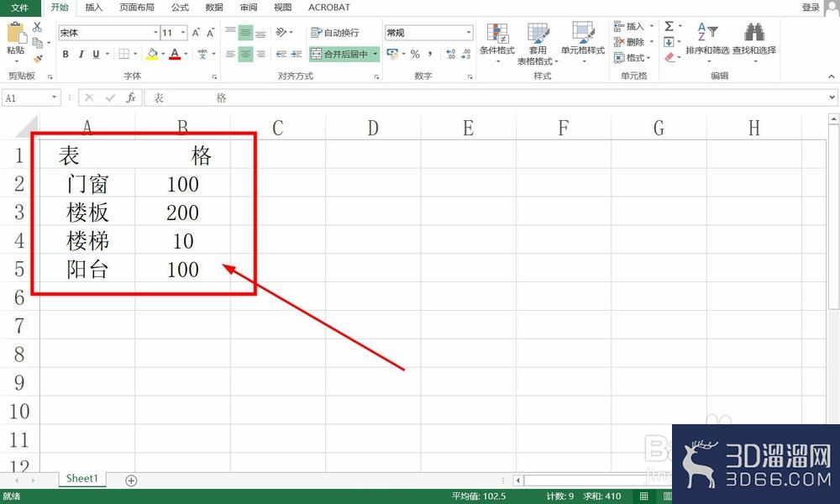Click the AutoSum sigma icon

(x=669, y=26)
